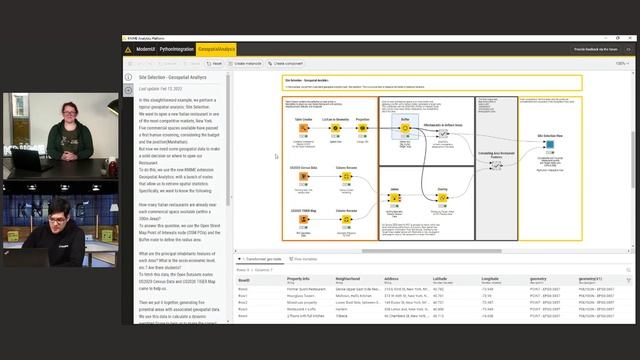Select the Site Selection View node
This screenshot has width=640, height=360.
pos(550,144)
